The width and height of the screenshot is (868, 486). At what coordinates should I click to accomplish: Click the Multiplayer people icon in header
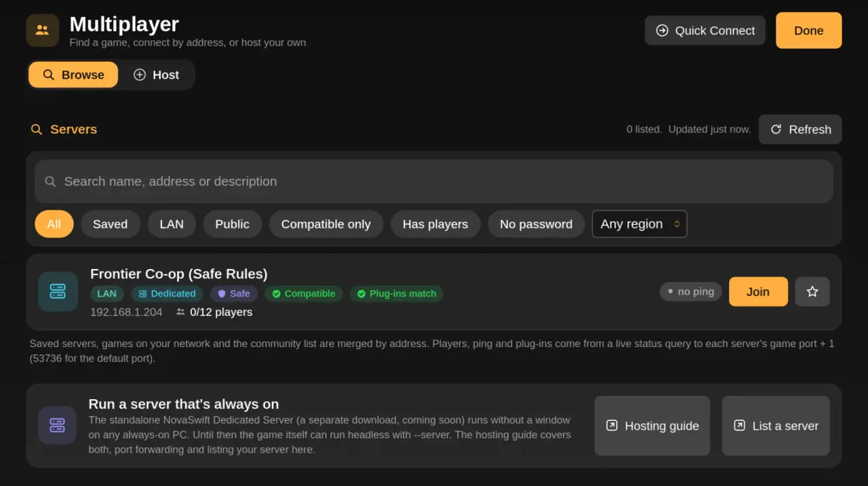click(42, 31)
